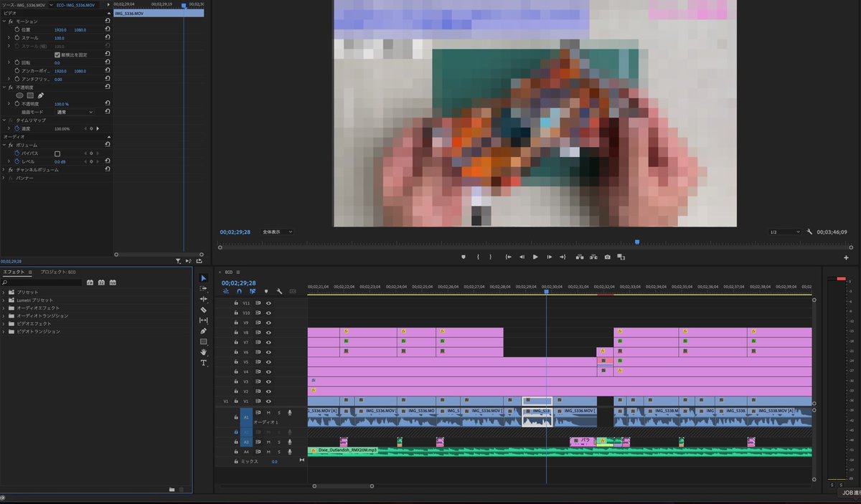Create 4-point polygon mask under opacity
Viewport: 861px width, 504px height.
30,95
